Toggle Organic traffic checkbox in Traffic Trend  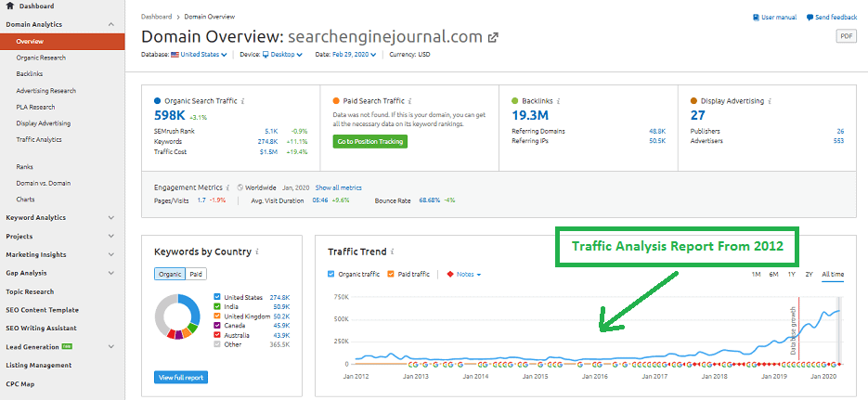(x=331, y=275)
